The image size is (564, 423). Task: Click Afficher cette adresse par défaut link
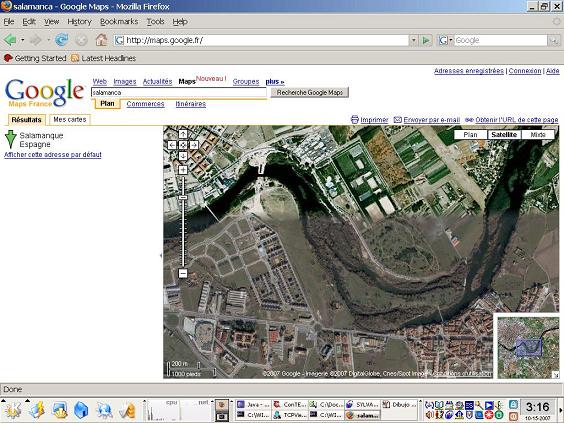click(53, 155)
